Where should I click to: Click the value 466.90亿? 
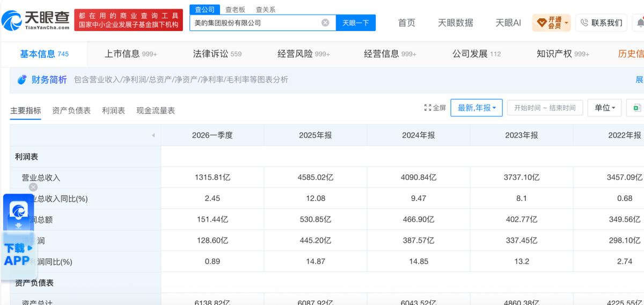click(419, 219)
